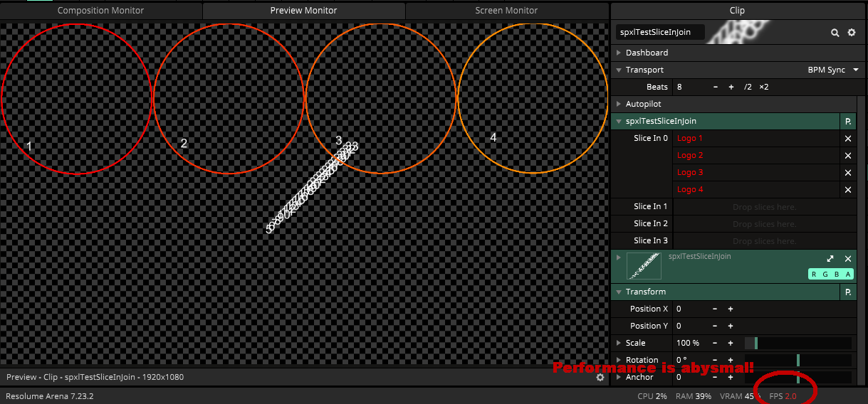Open the BPM Sync dropdown
Image resolution: width=868 pixels, height=404 pixels.
(x=832, y=70)
